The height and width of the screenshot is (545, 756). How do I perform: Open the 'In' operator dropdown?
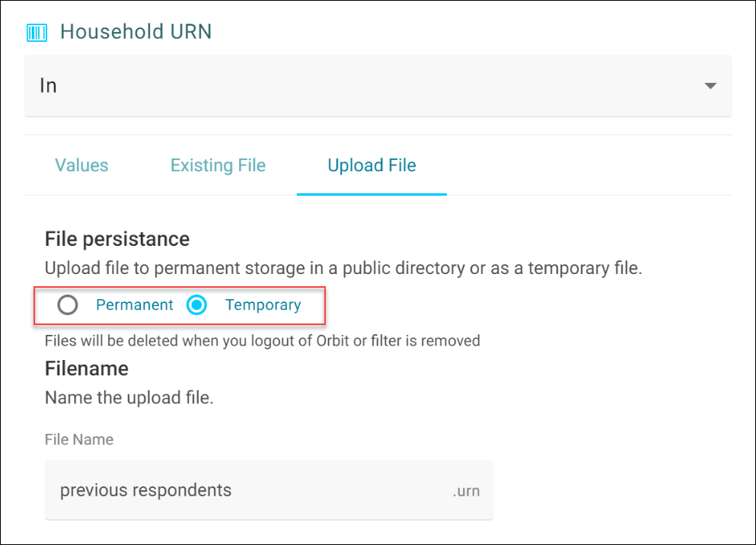click(378, 86)
